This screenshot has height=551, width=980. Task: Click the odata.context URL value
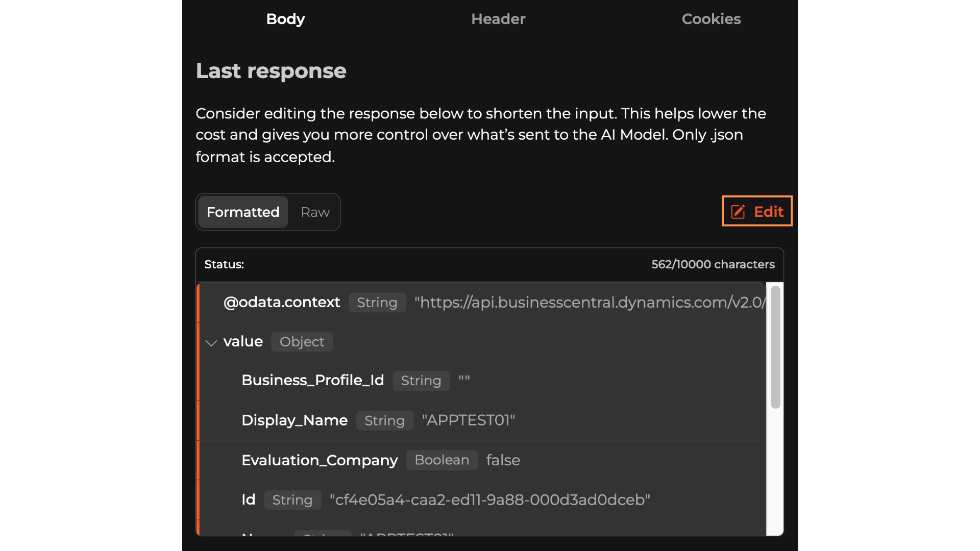click(x=590, y=302)
